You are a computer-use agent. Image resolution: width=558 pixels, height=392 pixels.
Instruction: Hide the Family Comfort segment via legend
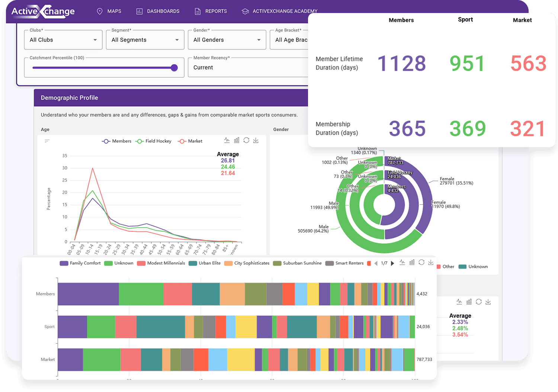click(80, 263)
